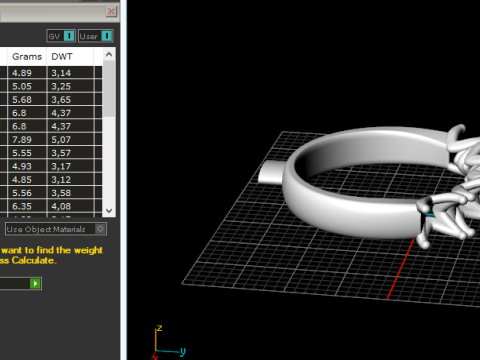Select the 3,65 DWT cell
480x360 pixels.
(70, 99)
